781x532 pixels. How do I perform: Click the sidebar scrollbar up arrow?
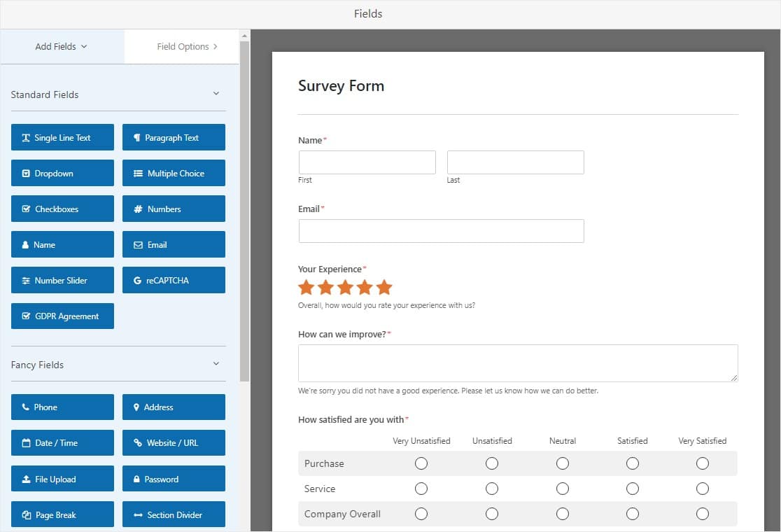click(244, 36)
